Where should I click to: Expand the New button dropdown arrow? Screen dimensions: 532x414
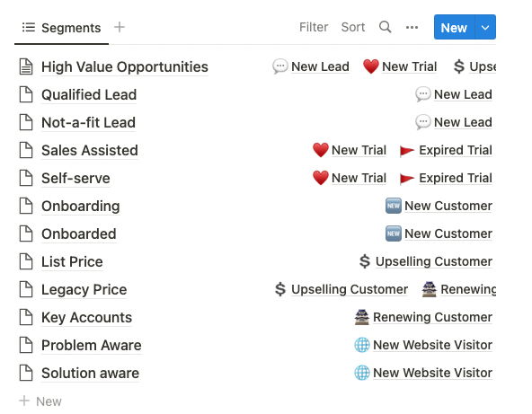point(485,27)
